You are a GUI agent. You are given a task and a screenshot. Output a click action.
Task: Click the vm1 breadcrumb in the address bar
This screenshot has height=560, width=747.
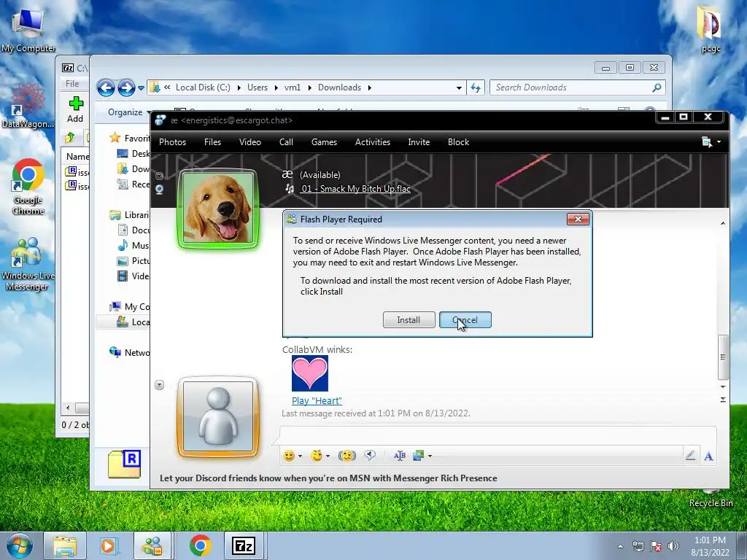[293, 87]
